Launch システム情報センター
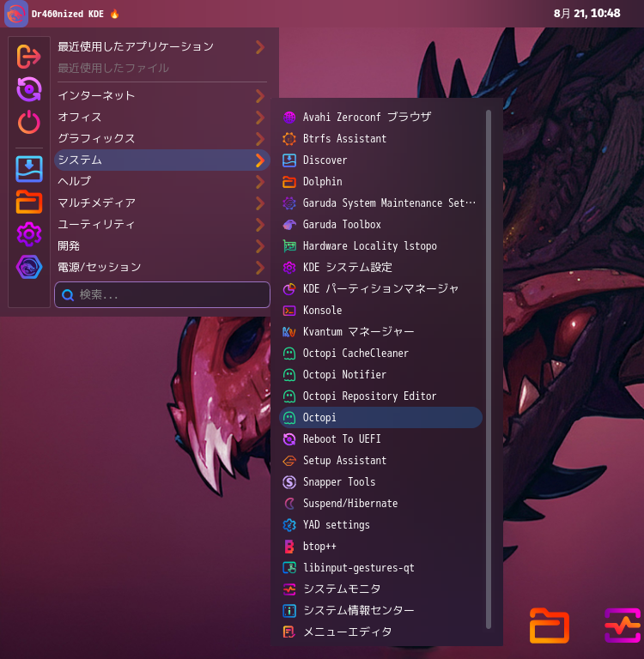Screen dimensions: 644x659 (x=380, y=610)
